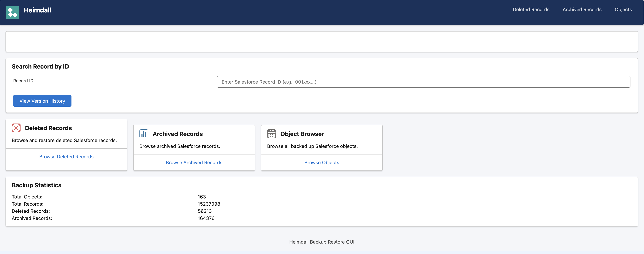Click the Deleted Records card description text

point(64,140)
